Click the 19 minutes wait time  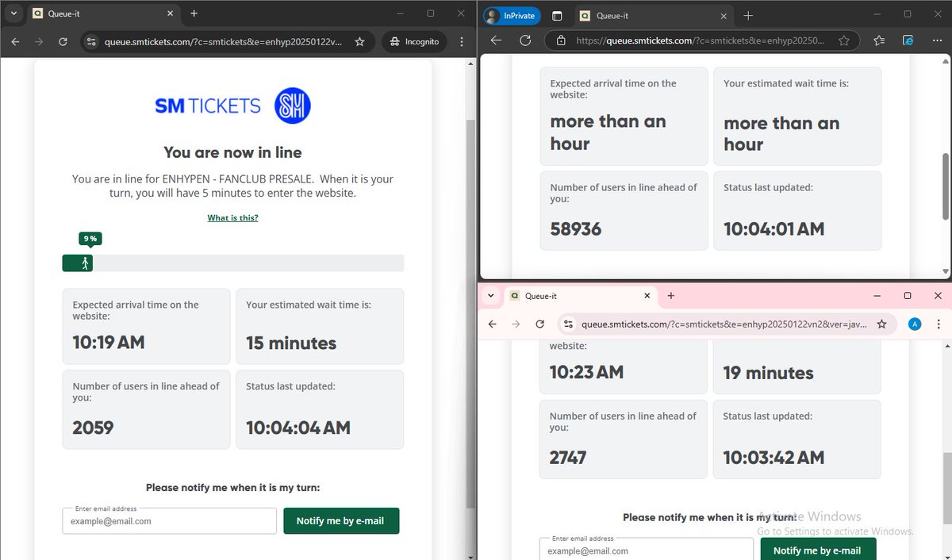coord(769,373)
